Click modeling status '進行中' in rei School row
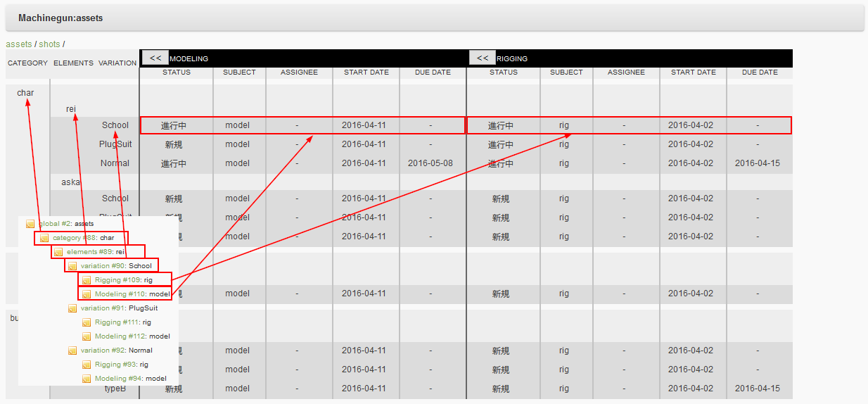Viewport: 868px width, 404px height. click(x=174, y=125)
